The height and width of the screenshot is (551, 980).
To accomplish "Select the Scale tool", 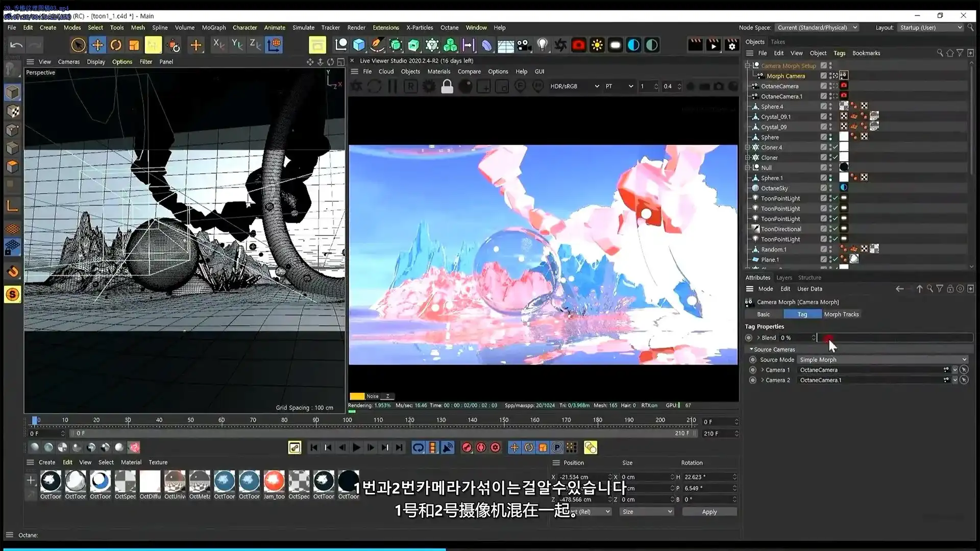I will [x=134, y=45].
